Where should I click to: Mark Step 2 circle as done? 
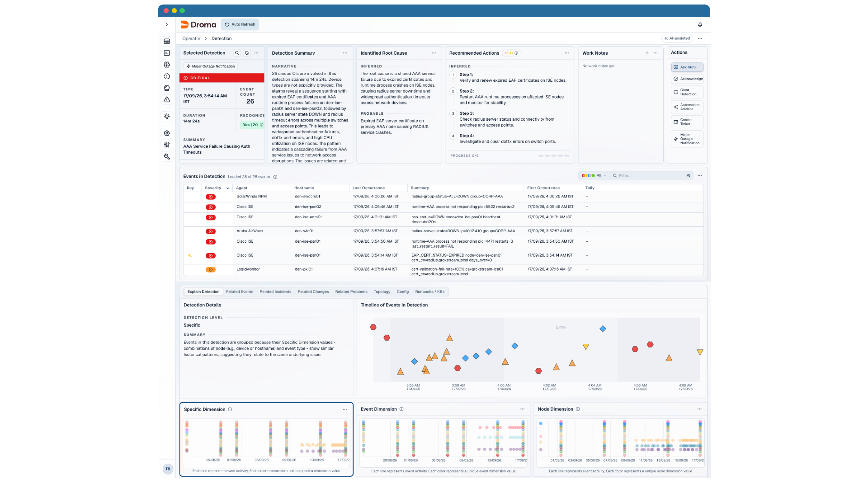coord(453,91)
